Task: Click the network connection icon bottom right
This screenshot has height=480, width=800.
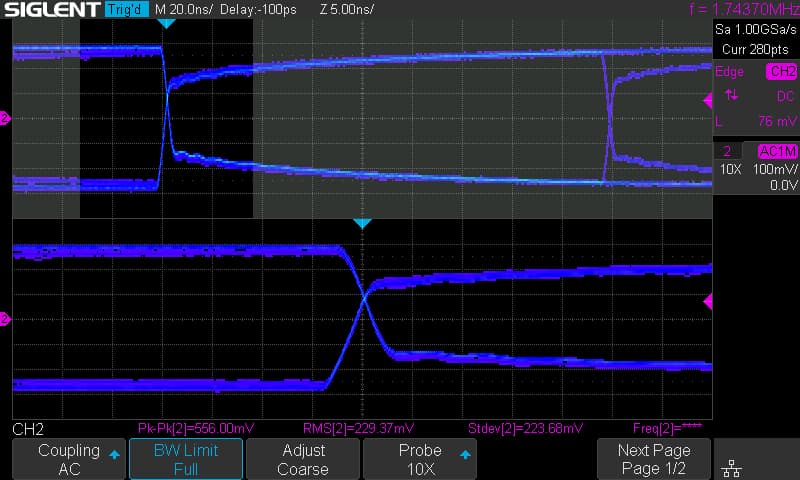Action: pyautogui.click(x=730, y=468)
